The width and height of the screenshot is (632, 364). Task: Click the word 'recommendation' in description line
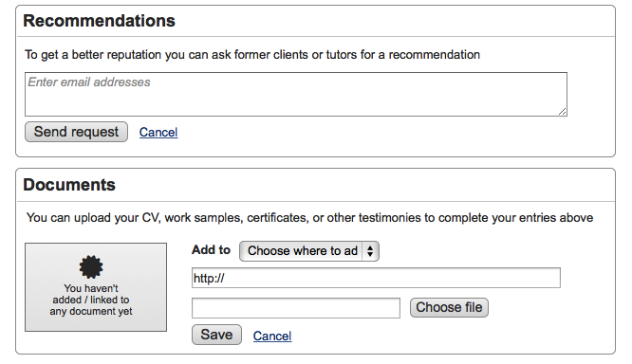[434, 55]
